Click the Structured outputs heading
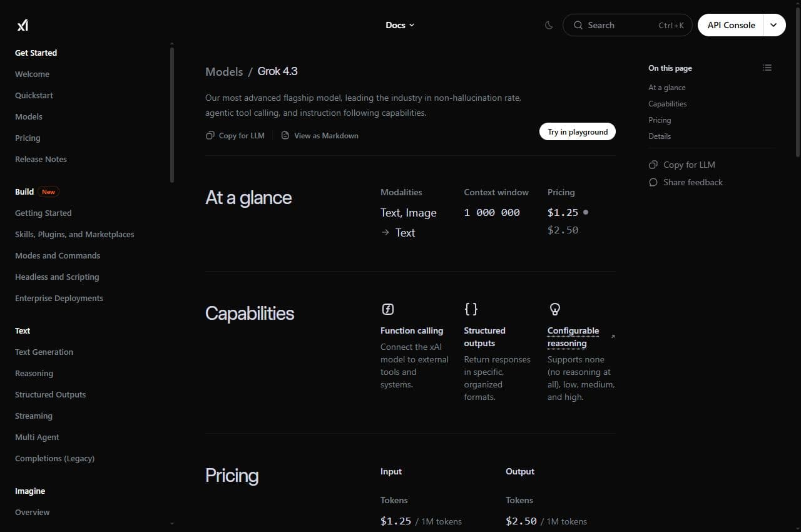 [x=484, y=337]
